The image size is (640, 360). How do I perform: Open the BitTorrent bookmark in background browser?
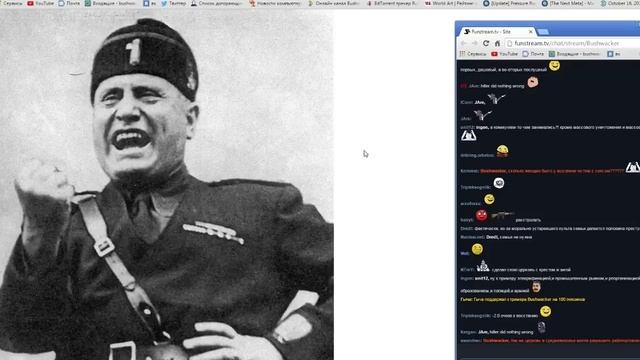392,3
